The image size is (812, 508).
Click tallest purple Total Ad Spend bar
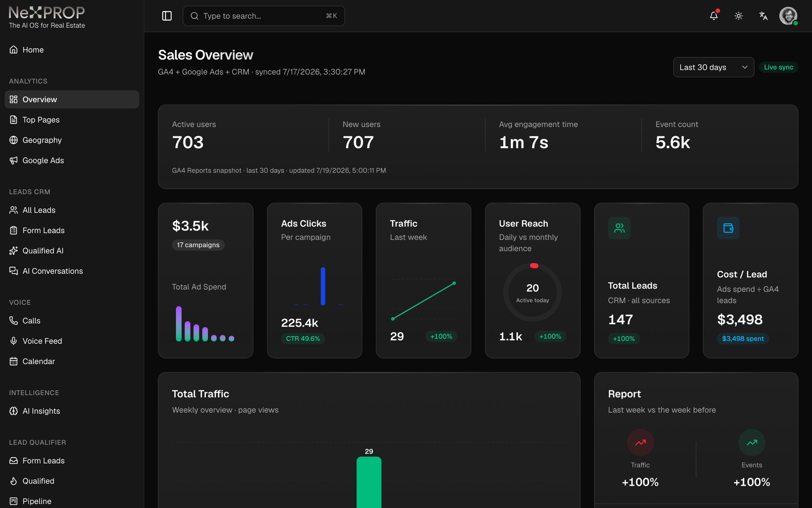179,324
